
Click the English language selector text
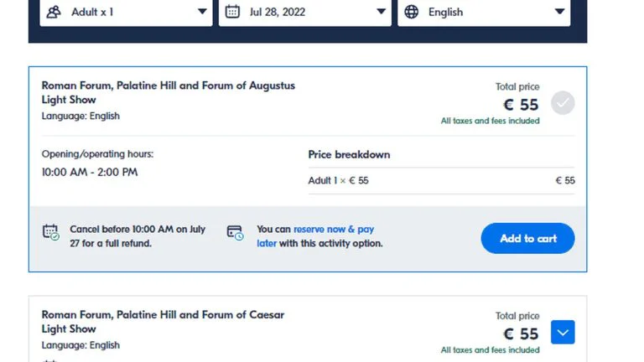(x=445, y=12)
